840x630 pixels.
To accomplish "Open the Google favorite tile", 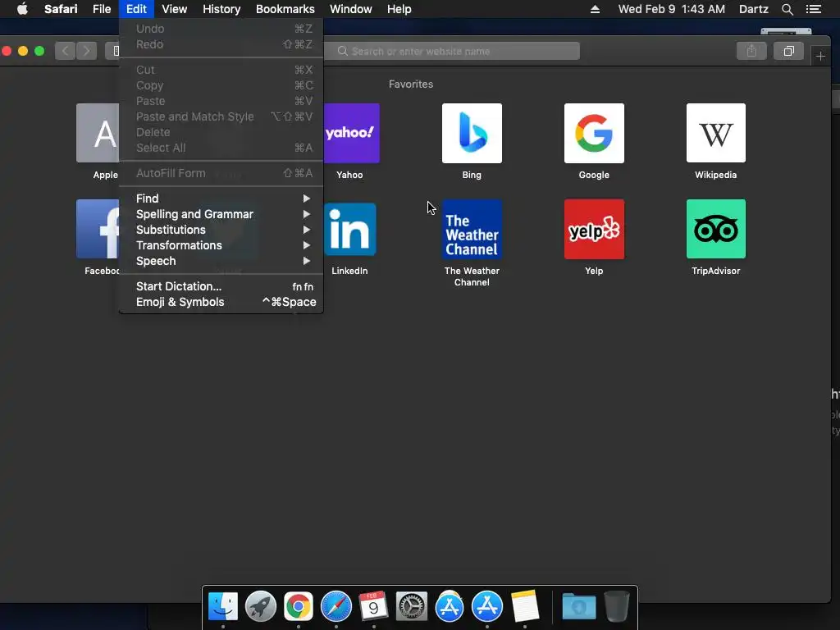I will point(594,134).
